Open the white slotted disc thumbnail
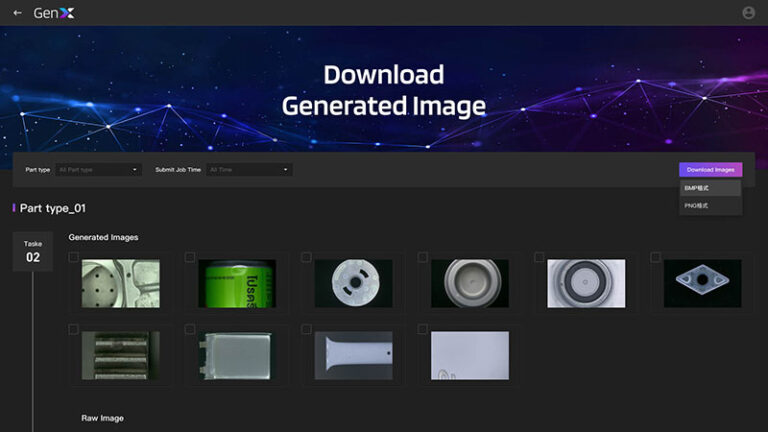Image resolution: width=768 pixels, height=432 pixels. [354, 284]
